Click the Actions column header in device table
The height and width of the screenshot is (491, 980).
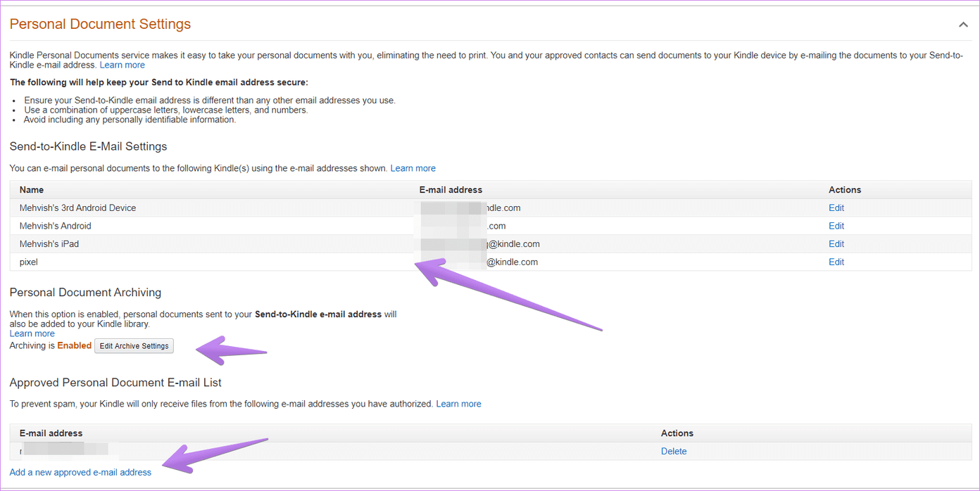click(845, 190)
